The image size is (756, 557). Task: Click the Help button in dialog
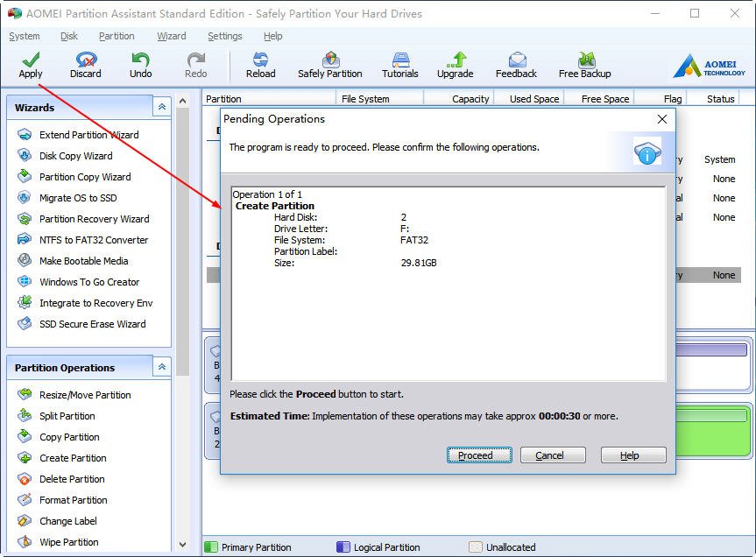(x=633, y=455)
